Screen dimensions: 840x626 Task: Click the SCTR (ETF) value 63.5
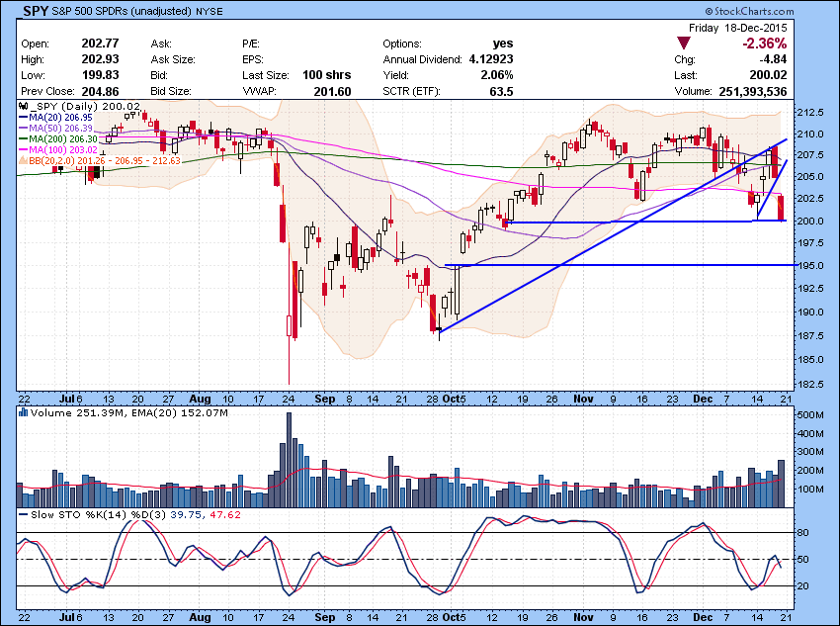click(501, 91)
